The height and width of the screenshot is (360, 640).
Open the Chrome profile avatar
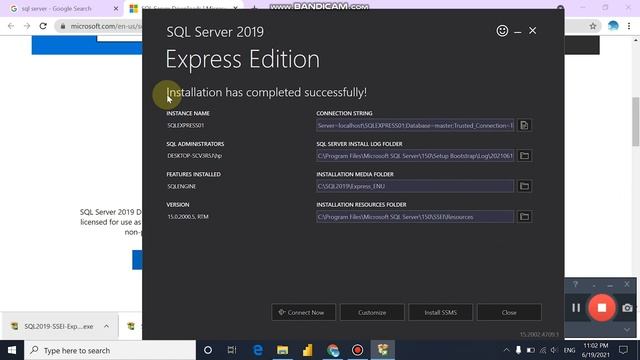click(x=613, y=26)
